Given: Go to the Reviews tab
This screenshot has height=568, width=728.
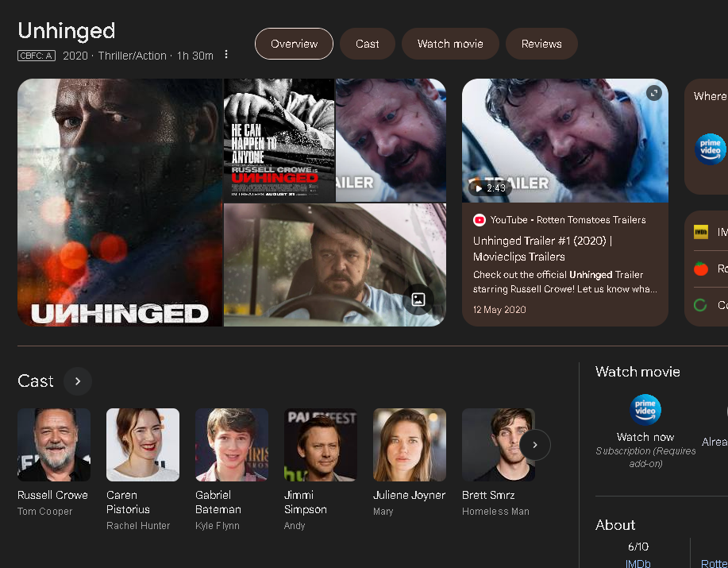Looking at the screenshot, I should 541,44.
